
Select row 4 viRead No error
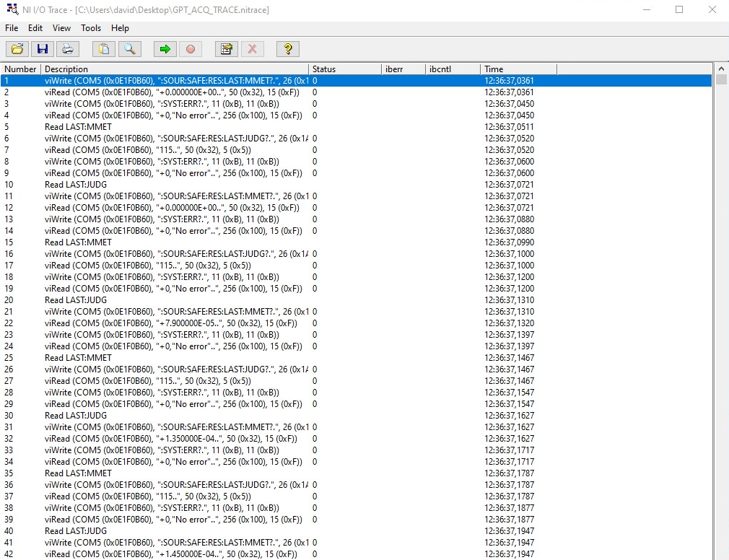[356, 115]
